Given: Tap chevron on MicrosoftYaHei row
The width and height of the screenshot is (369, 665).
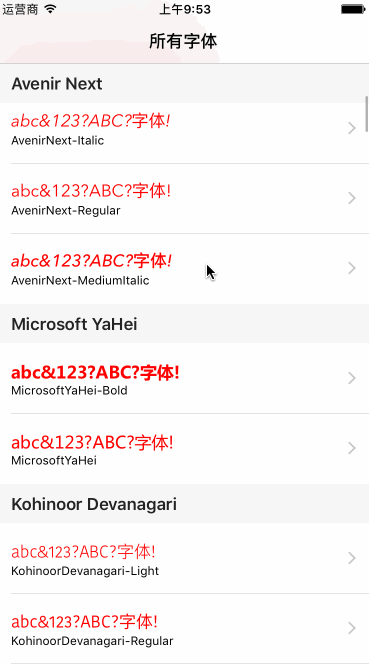Looking at the screenshot, I should [x=352, y=448].
